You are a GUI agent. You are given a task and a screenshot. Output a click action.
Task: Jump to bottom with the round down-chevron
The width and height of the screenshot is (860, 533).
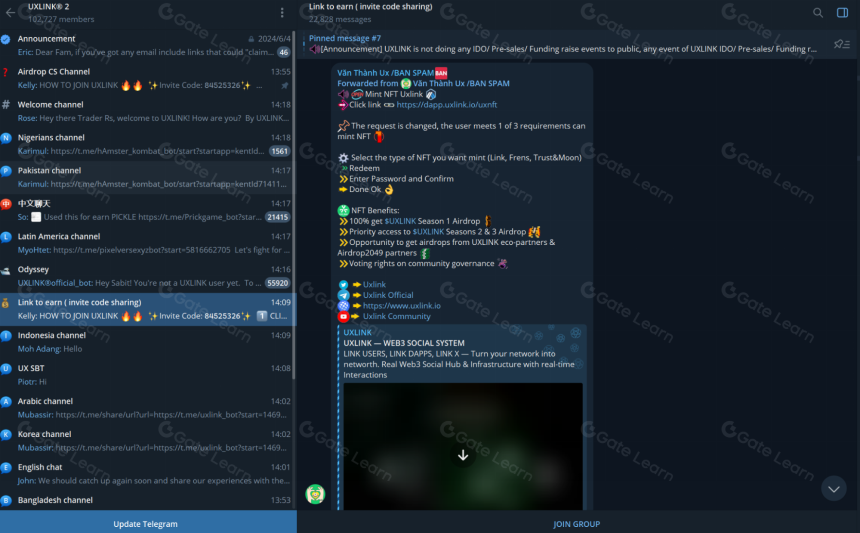(834, 489)
